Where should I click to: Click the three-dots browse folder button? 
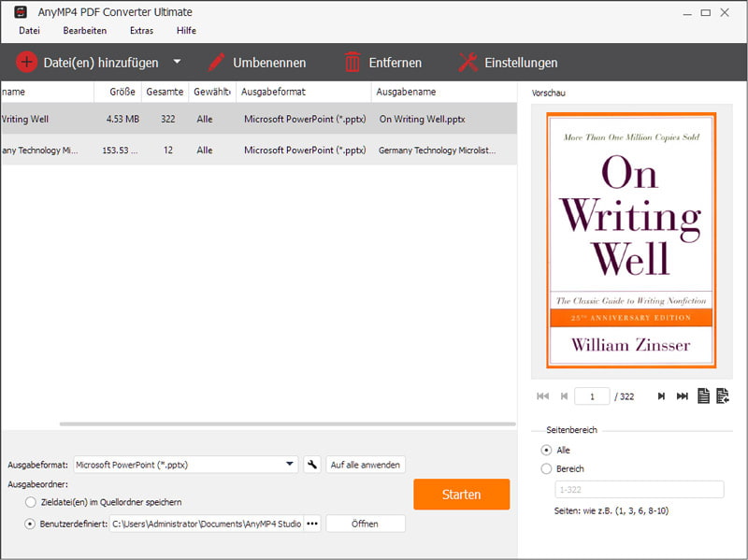(312, 524)
